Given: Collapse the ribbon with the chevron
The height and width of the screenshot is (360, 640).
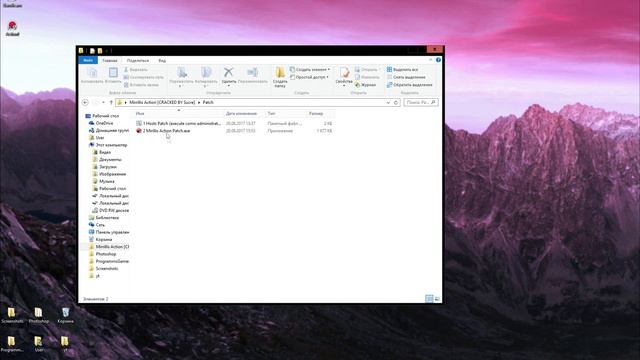Looking at the screenshot, I should (x=431, y=60).
